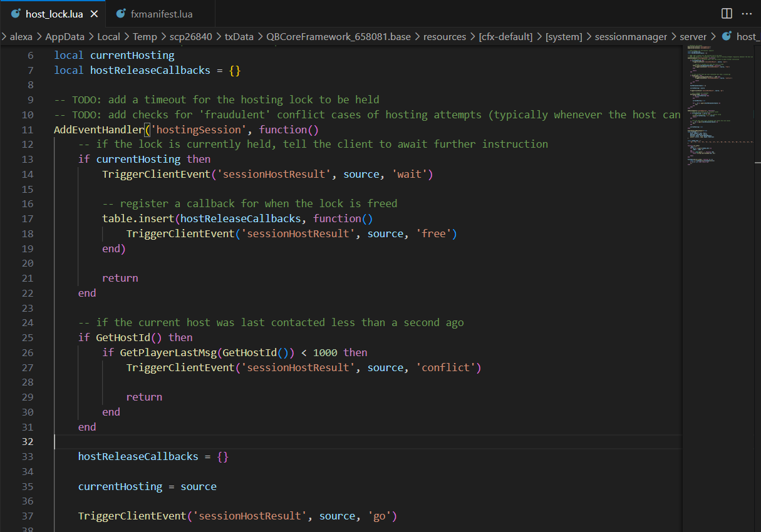Click the Lua file icon in the breadcrumb
The width and height of the screenshot is (761, 532).
click(x=727, y=36)
